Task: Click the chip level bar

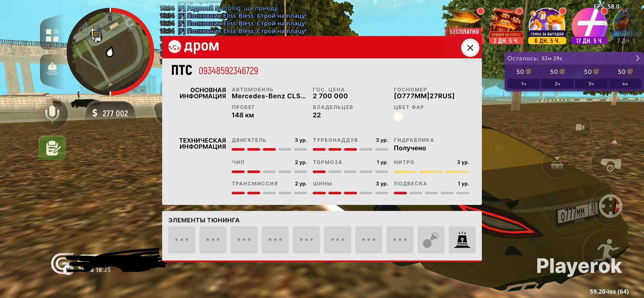Action: [x=269, y=172]
